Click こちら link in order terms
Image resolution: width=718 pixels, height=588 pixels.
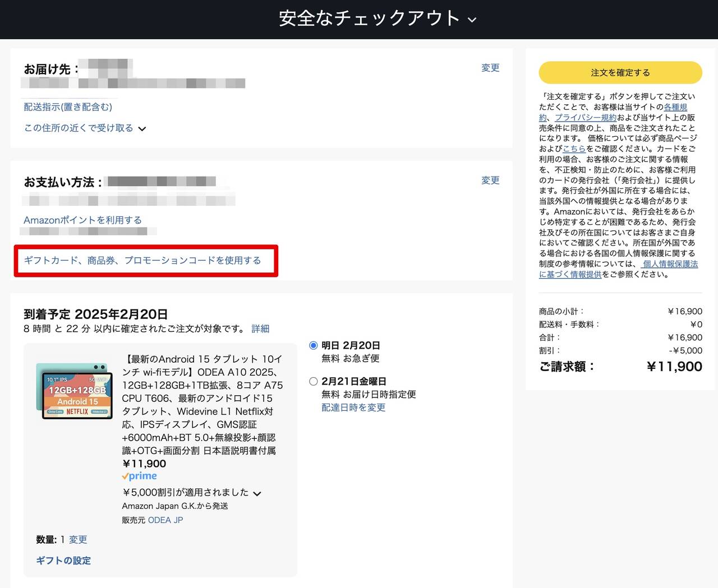pyautogui.click(x=574, y=149)
